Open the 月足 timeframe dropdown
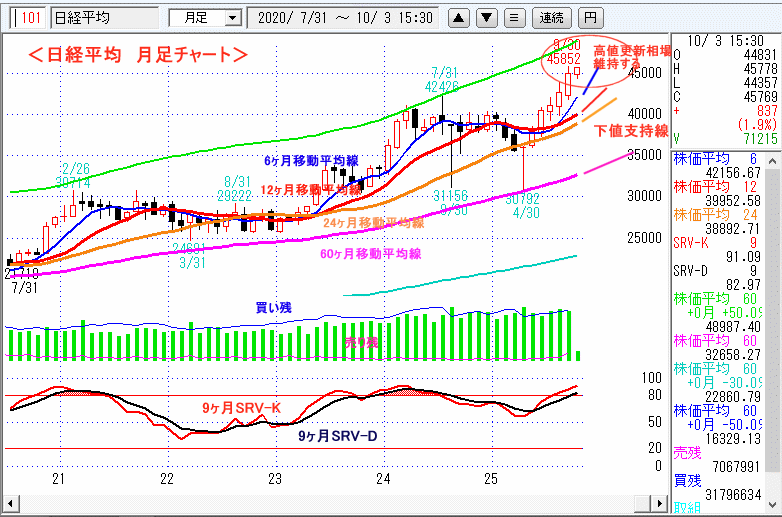The height and width of the screenshot is (517, 782). pos(205,17)
